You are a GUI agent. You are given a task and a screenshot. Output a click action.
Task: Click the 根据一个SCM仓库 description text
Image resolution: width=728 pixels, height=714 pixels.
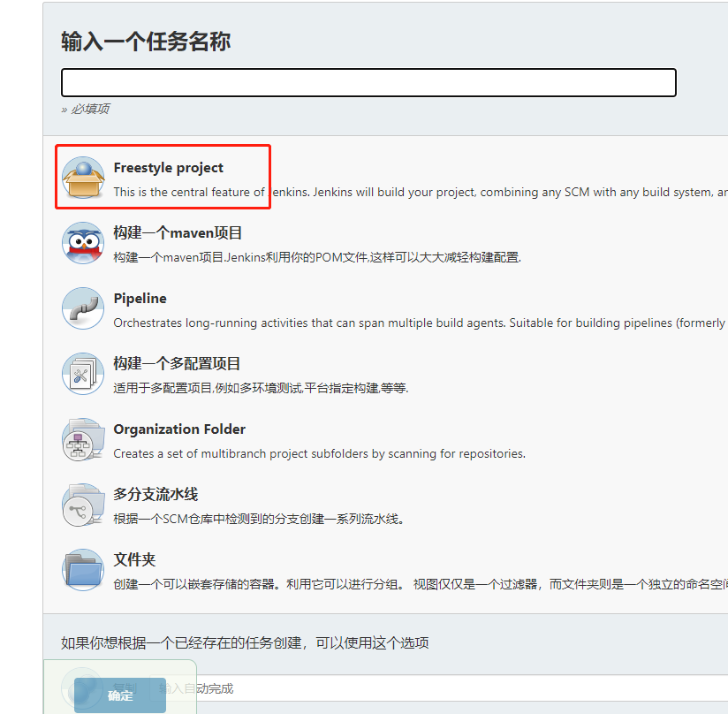259,519
